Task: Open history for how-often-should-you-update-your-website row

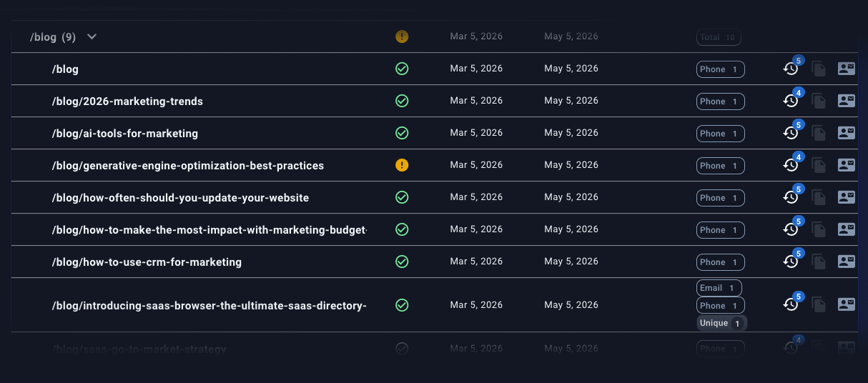Action: click(791, 198)
